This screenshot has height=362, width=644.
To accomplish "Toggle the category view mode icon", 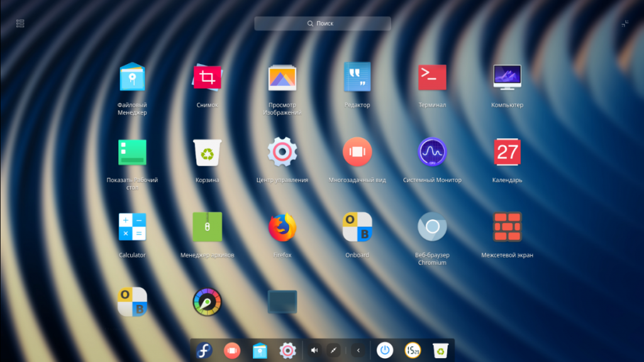I will pos(20,23).
